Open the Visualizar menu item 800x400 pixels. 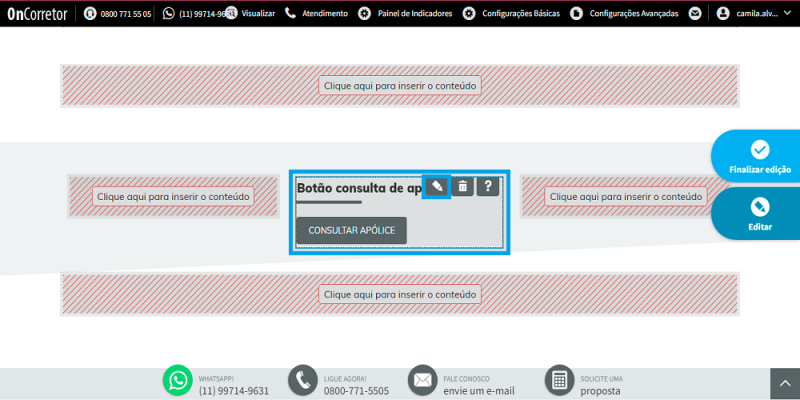pos(257,14)
